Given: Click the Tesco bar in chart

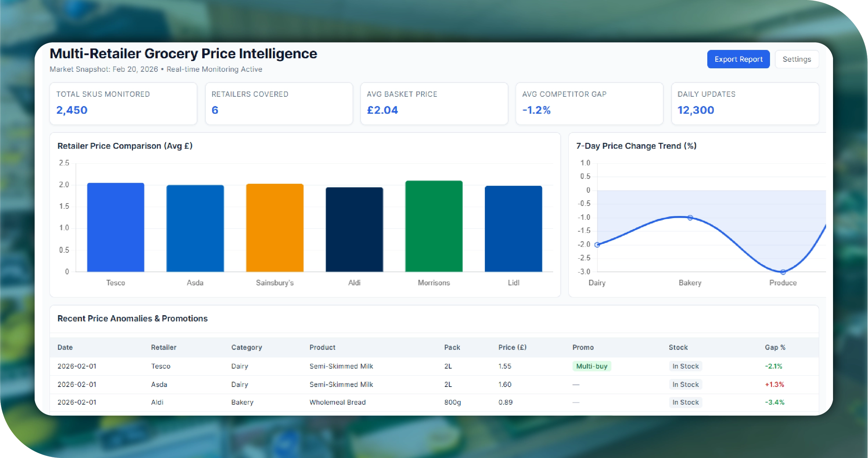Looking at the screenshot, I should coord(115,227).
